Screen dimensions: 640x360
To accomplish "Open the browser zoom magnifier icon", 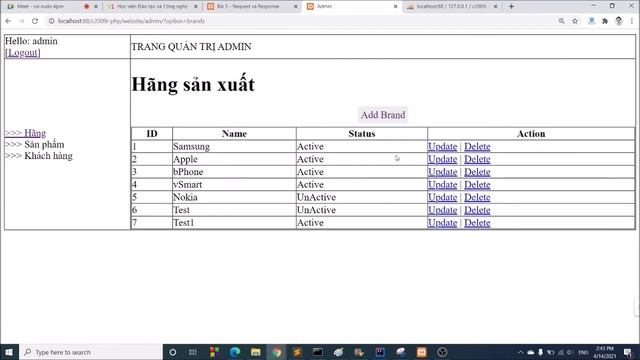I will click(x=562, y=21).
